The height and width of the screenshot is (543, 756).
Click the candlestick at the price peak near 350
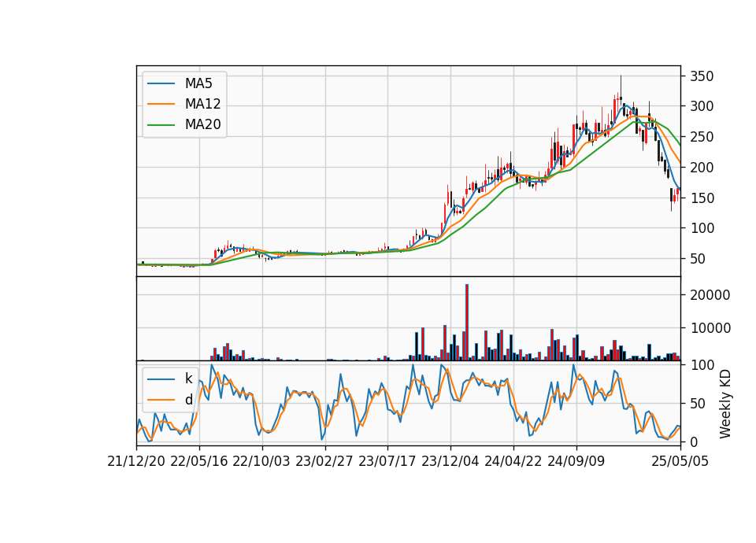[x=621, y=88]
